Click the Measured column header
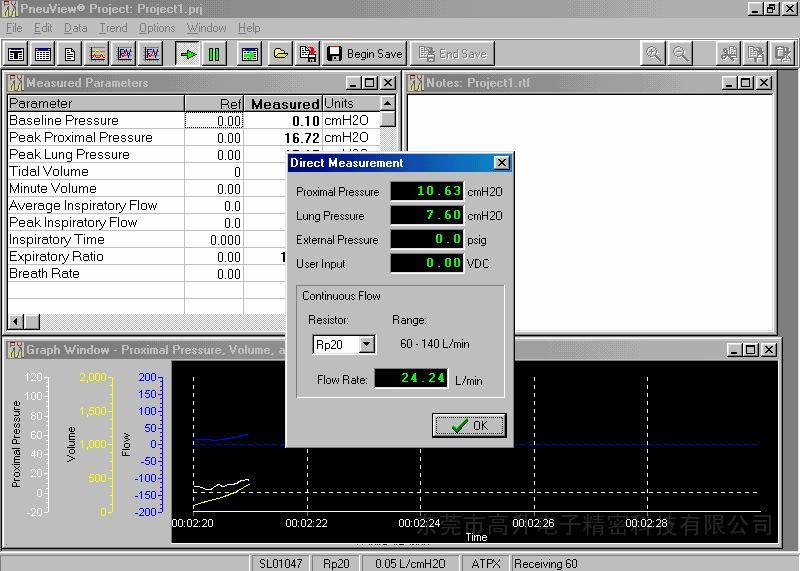Screen dimensions: 800x571 click(284, 104)
